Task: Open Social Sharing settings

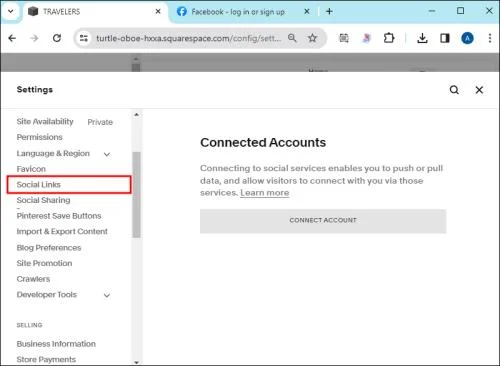Action: 43,200
